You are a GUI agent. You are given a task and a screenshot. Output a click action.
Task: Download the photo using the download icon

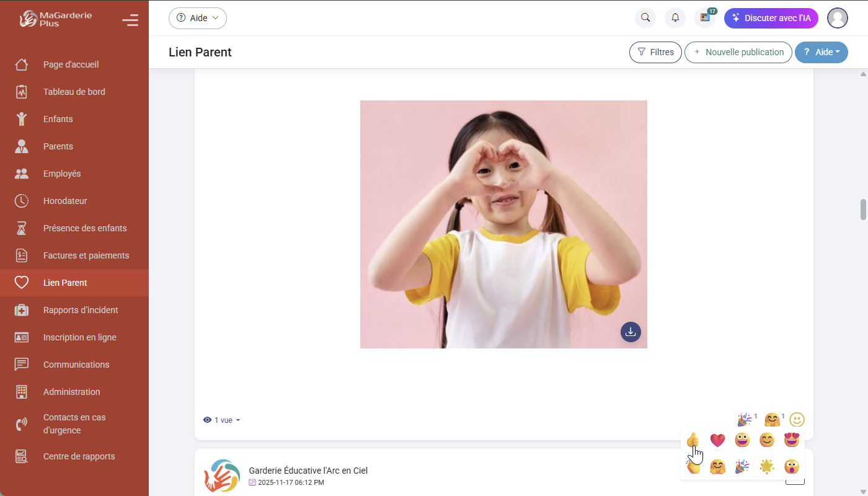(631, 332)
